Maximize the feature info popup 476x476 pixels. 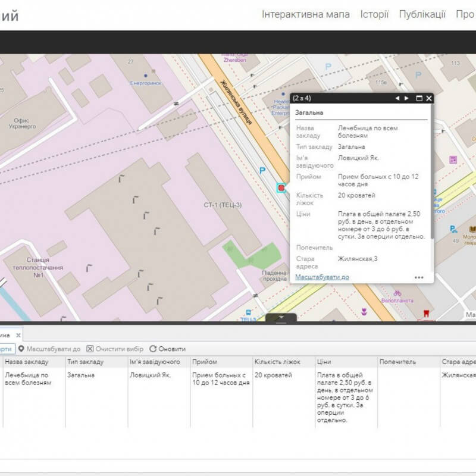click(x=419, y=98)
